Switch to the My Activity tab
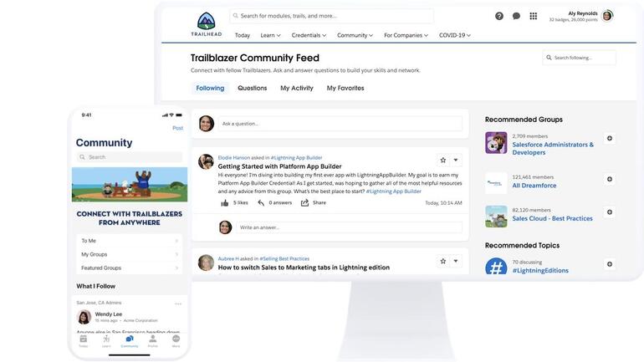 pos(297,89)
